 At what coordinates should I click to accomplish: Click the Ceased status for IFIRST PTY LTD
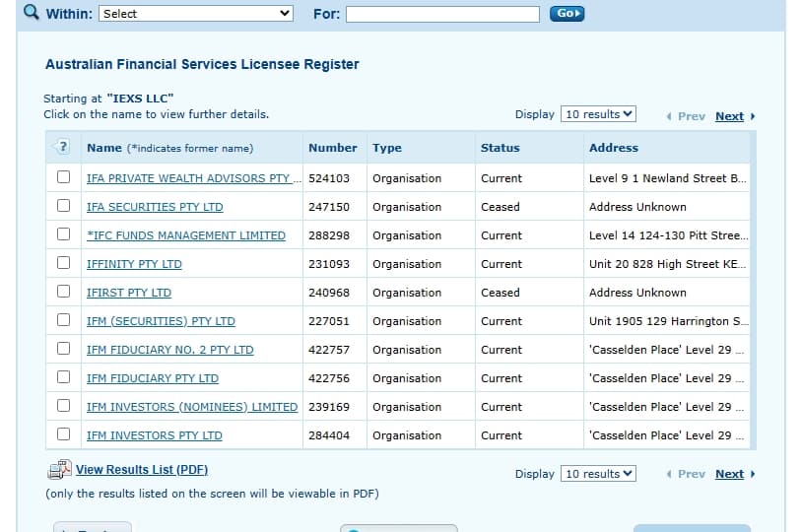(501, 293)
